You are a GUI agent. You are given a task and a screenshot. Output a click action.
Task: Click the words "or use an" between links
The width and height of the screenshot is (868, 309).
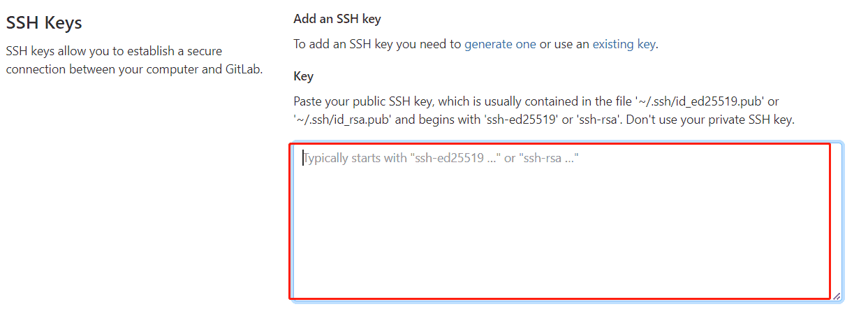pyautogui.click(x=564, y=44)
